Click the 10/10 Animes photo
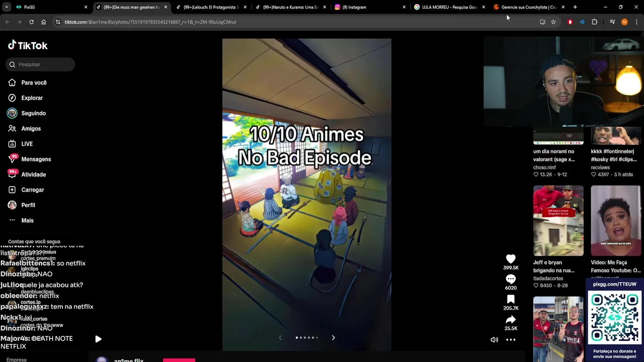This screenshot has height=362, width=644. (306, 194)
